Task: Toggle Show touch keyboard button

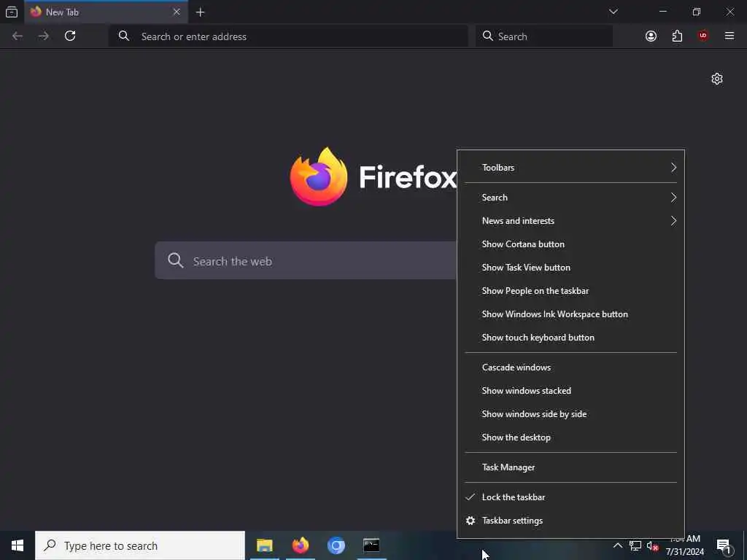Action: [x=570, y=337]
